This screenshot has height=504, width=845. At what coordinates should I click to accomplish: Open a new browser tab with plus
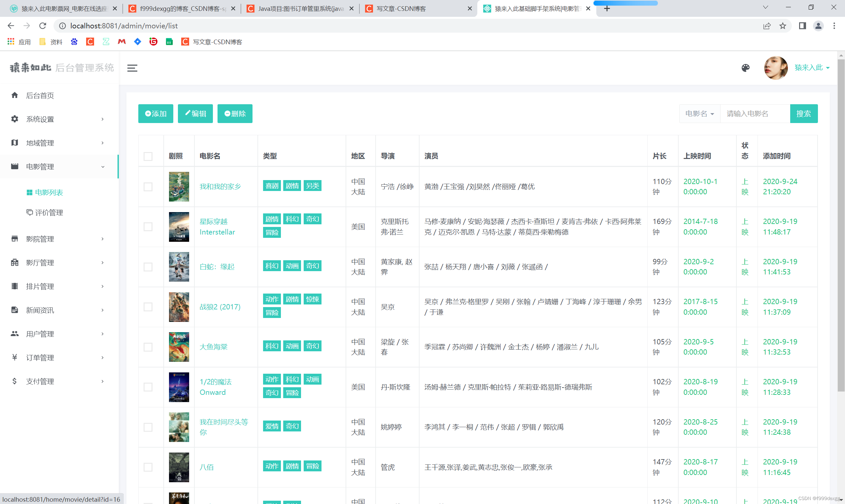tap(607, 9)
